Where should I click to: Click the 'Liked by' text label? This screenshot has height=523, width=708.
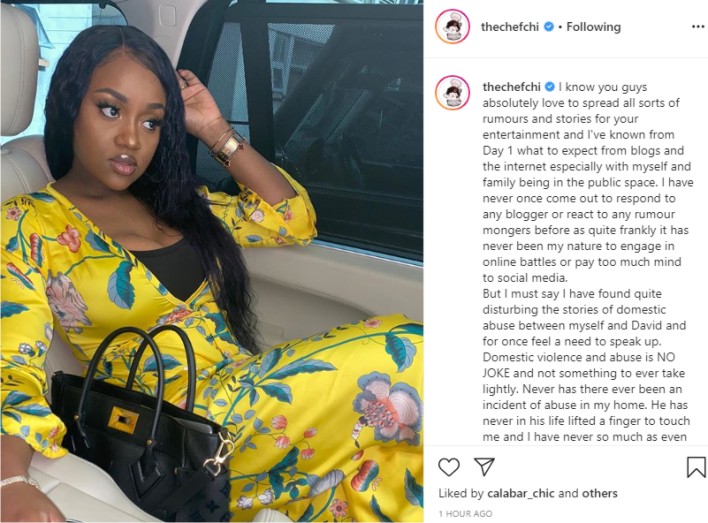(461, 493)
